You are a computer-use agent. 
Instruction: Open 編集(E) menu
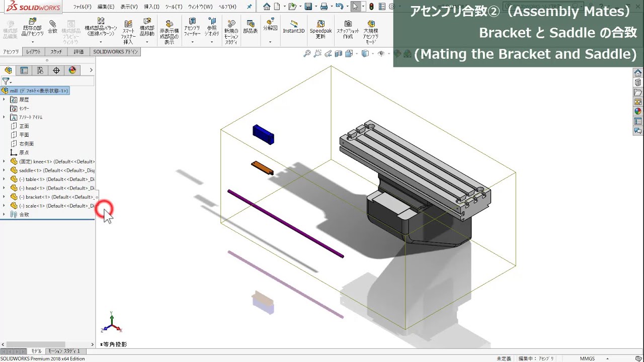(x=106, y=7)
